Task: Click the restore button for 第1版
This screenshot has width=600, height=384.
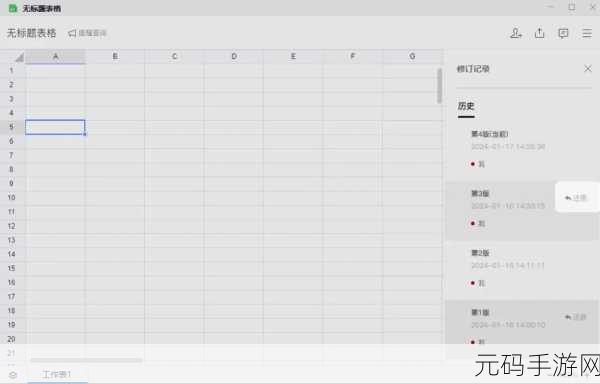Action: [x=576, y=317]
